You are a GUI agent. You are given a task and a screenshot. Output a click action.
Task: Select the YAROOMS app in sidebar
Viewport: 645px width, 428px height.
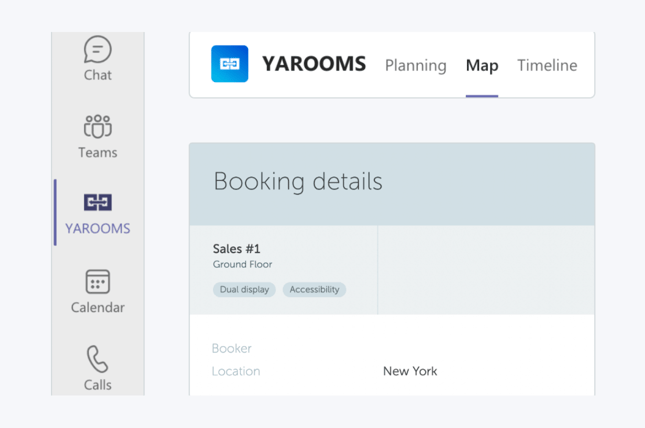pyautogui.click(x=97, y=214)
